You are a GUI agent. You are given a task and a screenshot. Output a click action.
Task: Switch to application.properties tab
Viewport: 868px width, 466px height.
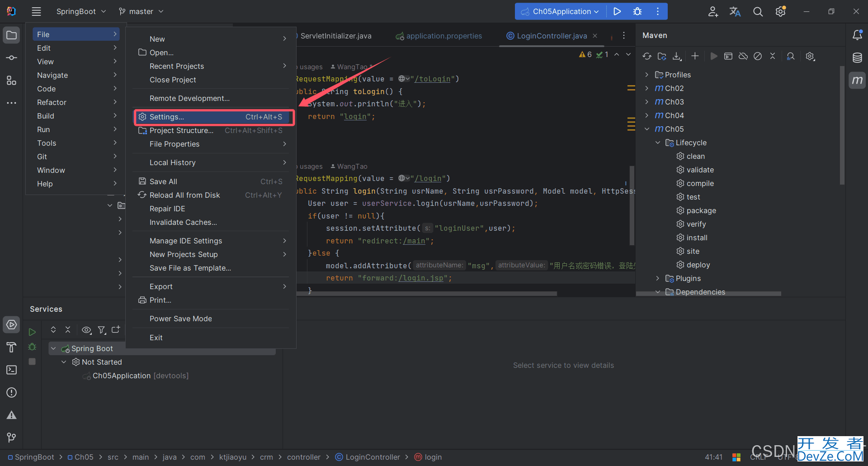coord(439,36)
